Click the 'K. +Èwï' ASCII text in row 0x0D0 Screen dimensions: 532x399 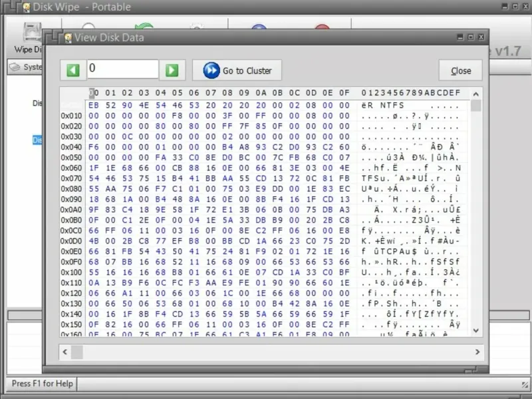378,241
